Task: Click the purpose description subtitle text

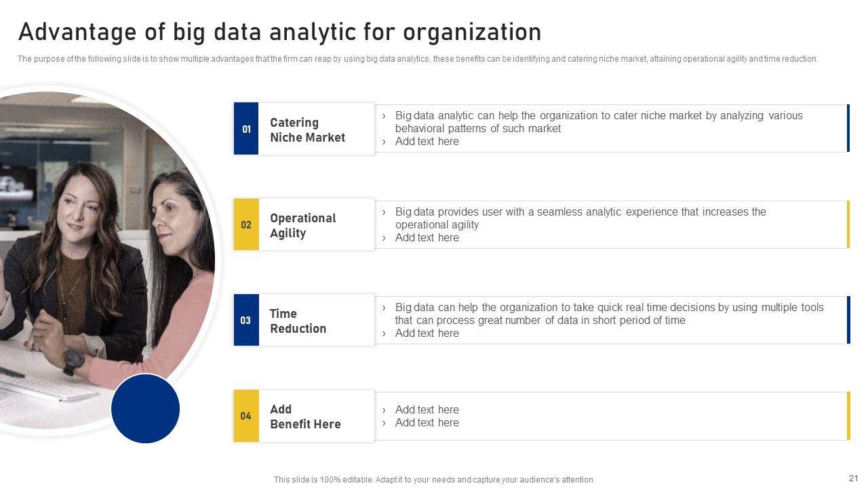Action: click(x=418, y=59)
